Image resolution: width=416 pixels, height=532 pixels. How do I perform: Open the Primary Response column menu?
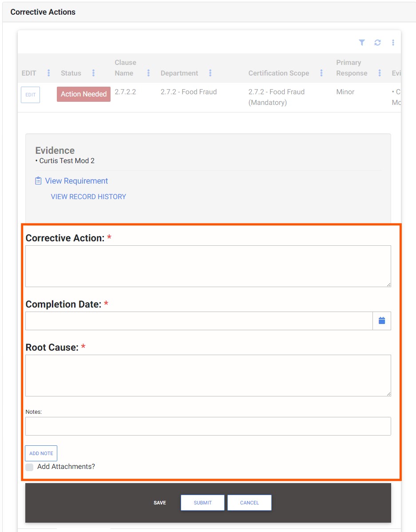click(x=380, y=73)
